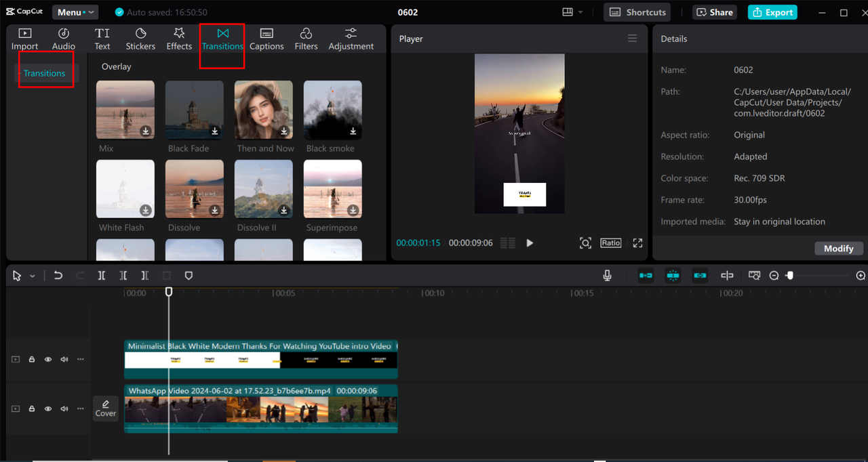Open the Import media tab
The image size is (868, 462).
[24, 39]
